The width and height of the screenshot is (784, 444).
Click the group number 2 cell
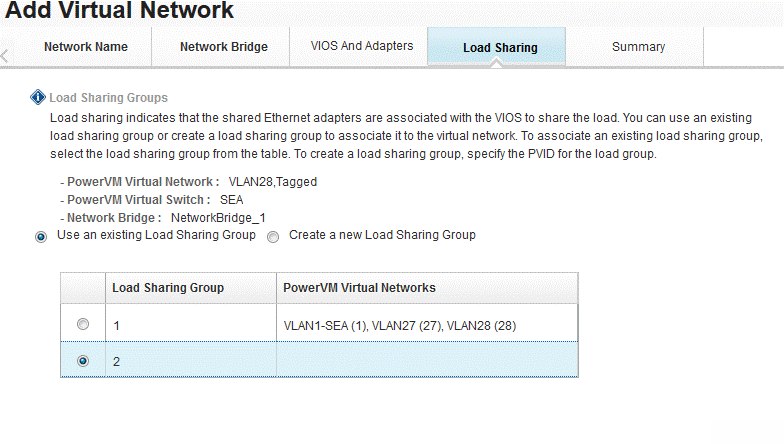(190, 361)
